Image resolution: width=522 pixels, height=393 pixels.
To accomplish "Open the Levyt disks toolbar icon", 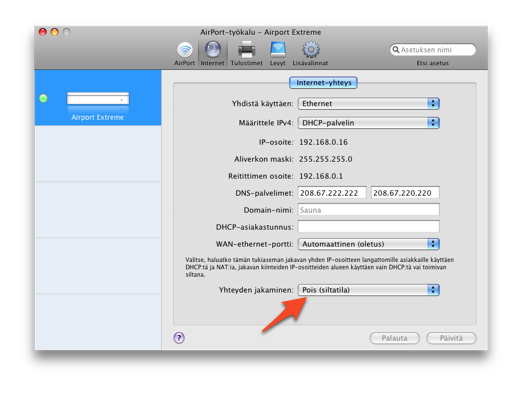I will click(278, 54).
